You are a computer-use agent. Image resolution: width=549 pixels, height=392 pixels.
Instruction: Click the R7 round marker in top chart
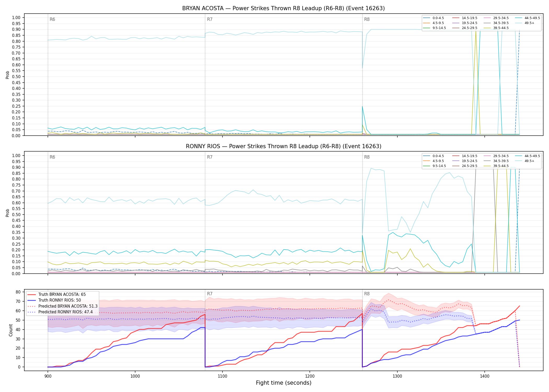[x=210, y=19]
